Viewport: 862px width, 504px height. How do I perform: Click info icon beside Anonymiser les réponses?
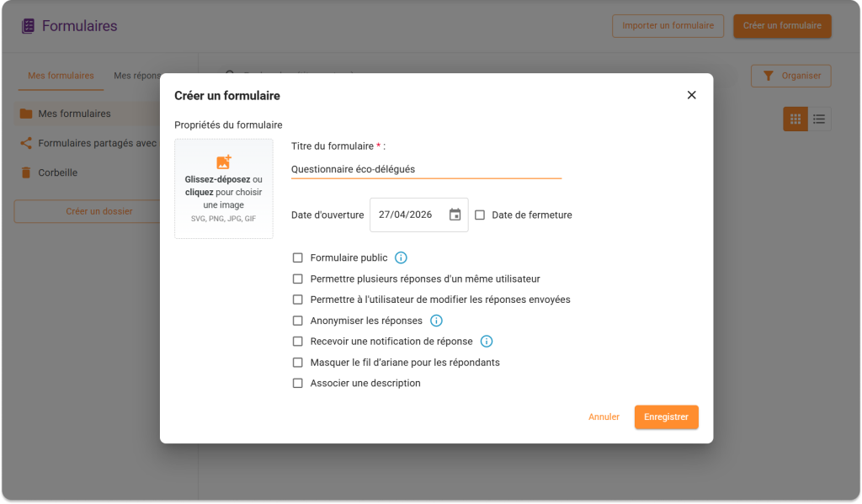(x=436, y=321)
